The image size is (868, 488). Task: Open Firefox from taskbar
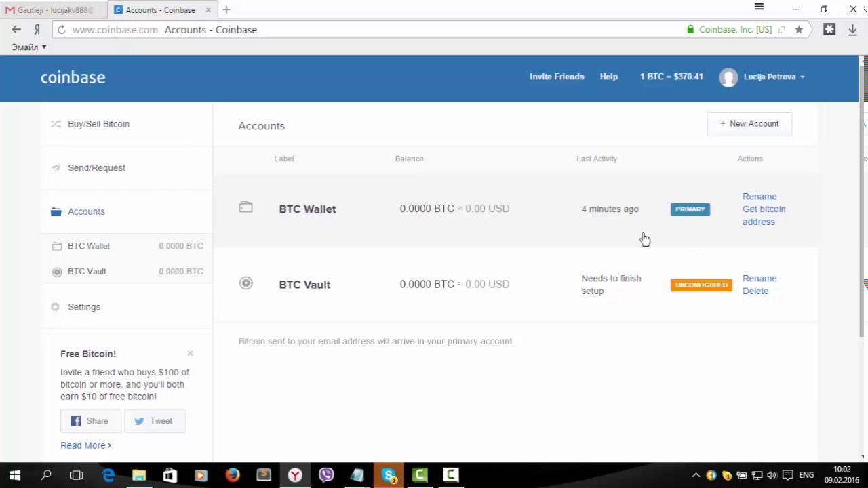pos(233,475)
